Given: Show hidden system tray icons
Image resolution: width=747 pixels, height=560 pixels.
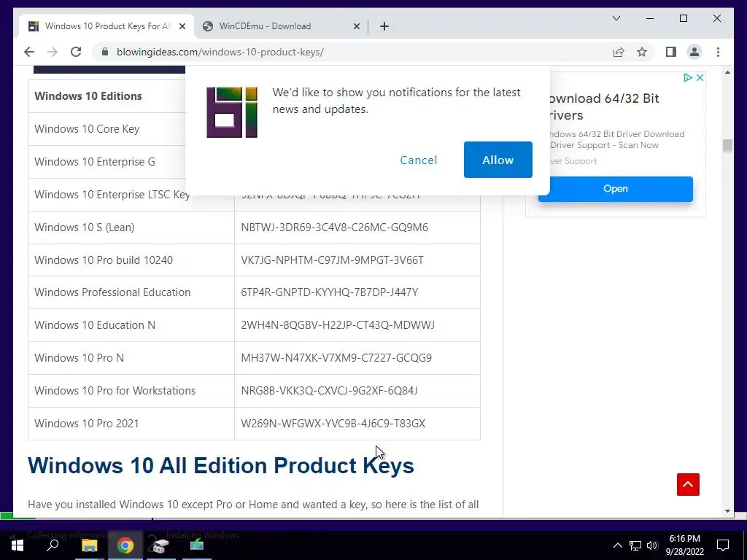Looking at the screenshot, I should click(617, 545).
